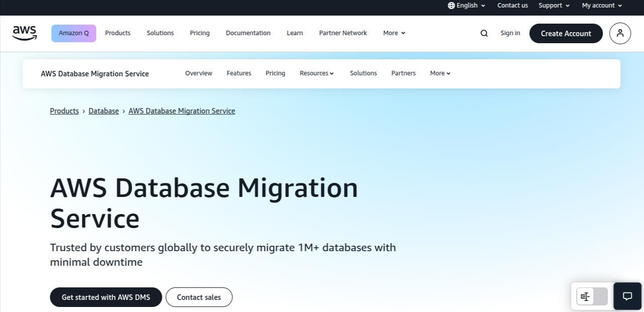Select Pricing tab in the DMS bar

point(275,73)
